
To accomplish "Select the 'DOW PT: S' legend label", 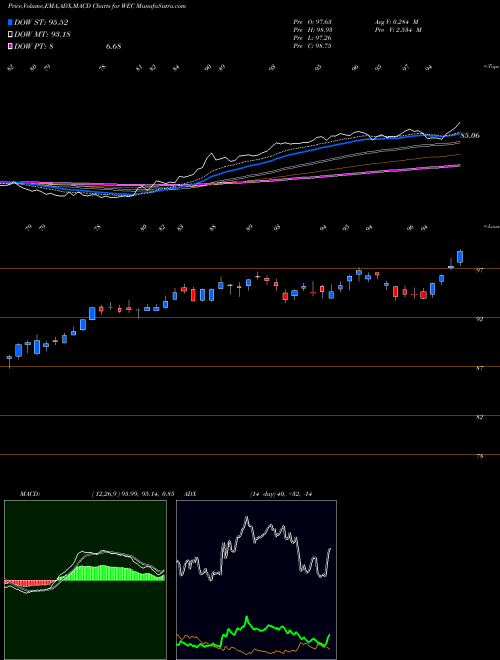I will click(x=34, y=46).
